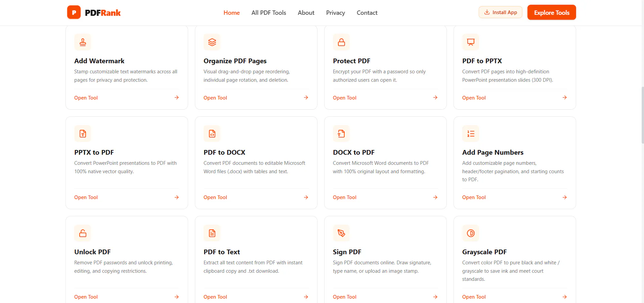Click the PDF to DOCX file icon
The height and width of the screenshot is (303, 644).
pyautogui.click(x=212, y=134)
